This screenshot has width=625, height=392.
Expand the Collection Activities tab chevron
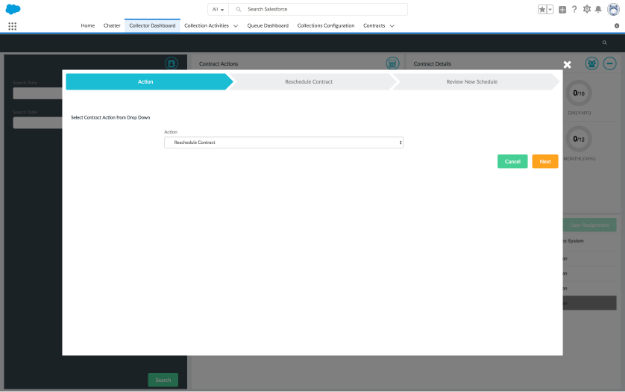tap(236, 26)
